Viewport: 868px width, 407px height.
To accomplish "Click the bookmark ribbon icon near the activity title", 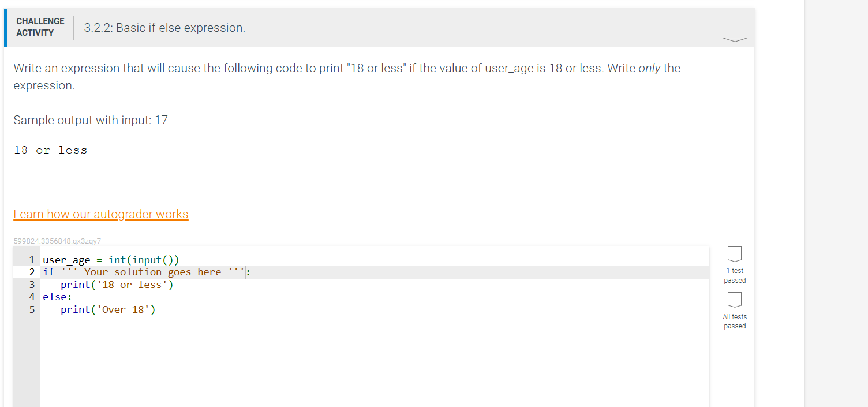I will click(x=734, y=27).
